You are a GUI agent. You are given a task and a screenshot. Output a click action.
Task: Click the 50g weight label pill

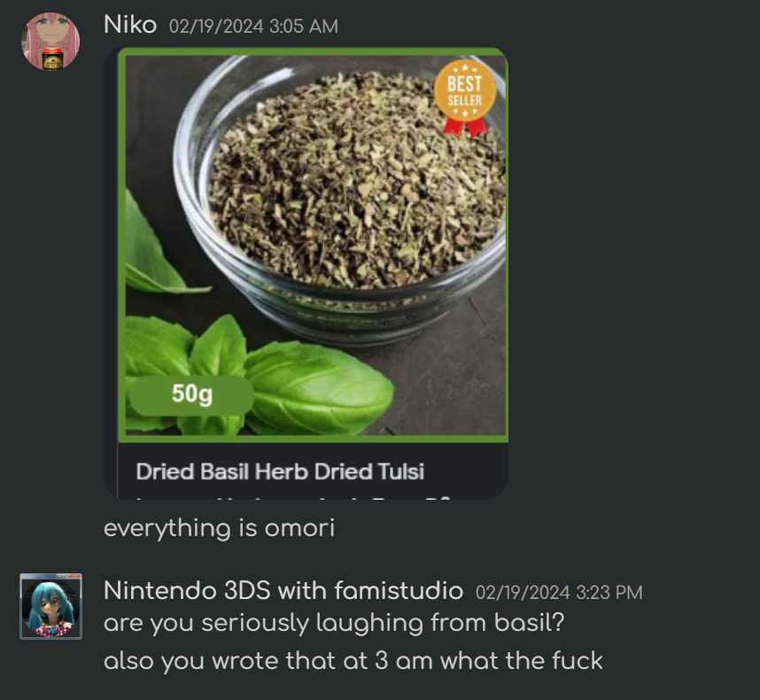192,394
